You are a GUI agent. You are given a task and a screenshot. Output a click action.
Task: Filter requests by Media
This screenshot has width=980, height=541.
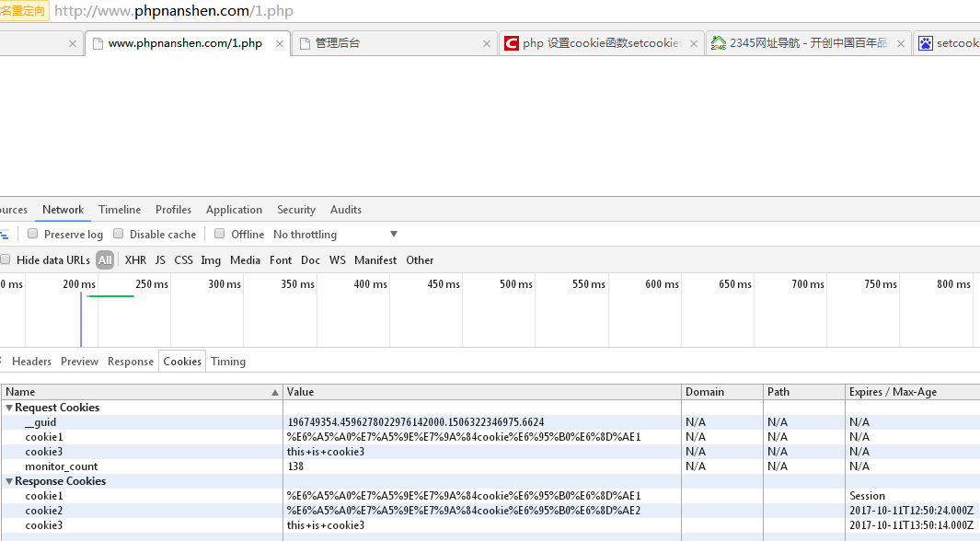245,259
